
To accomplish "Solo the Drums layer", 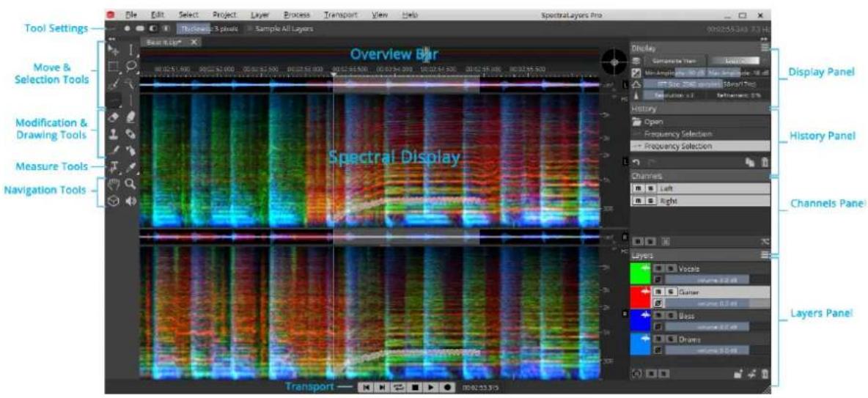I will (670, 339).
